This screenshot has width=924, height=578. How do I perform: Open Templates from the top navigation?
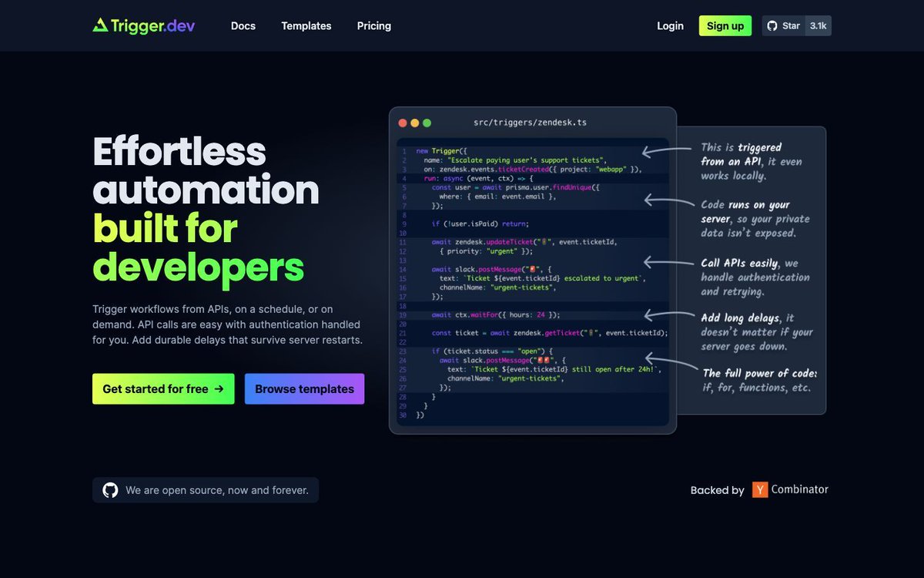306,25
